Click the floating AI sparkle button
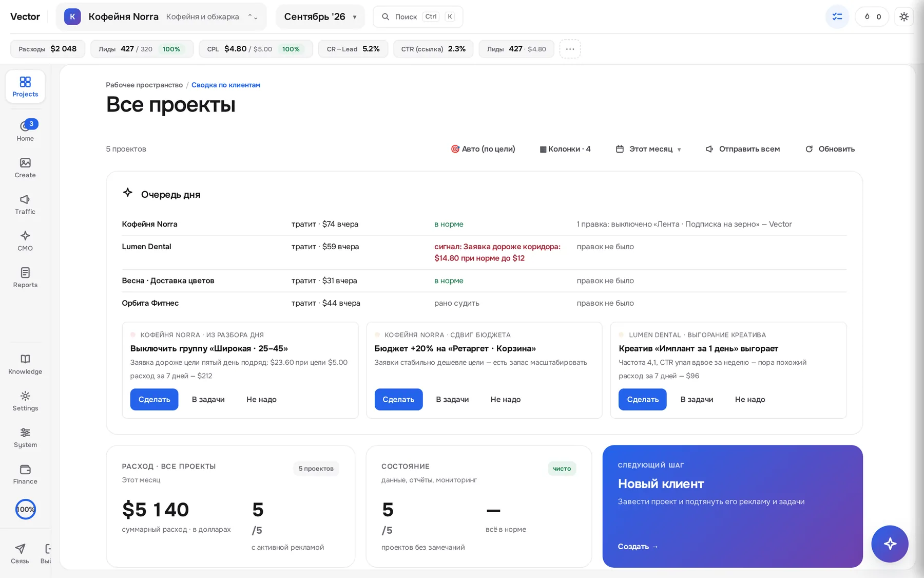 [x=890, y=544]
